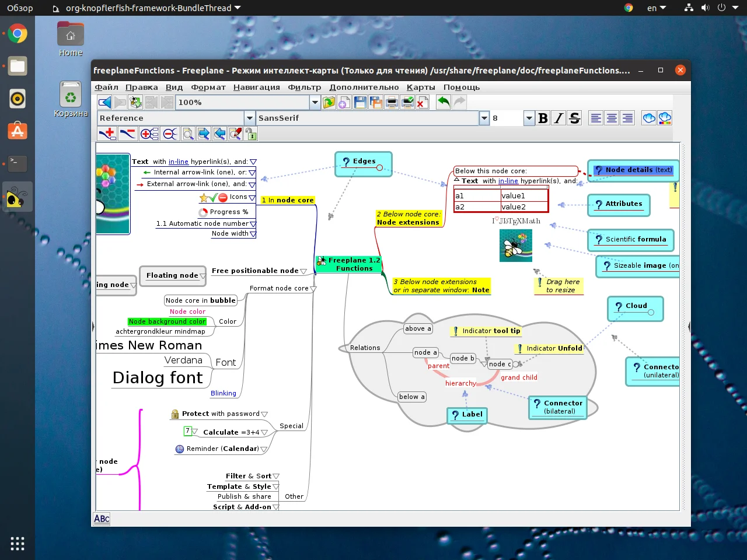Toggle the Node background color highlight
The image size is (747, 560).
pyautogui.click(x=168, y=321)
